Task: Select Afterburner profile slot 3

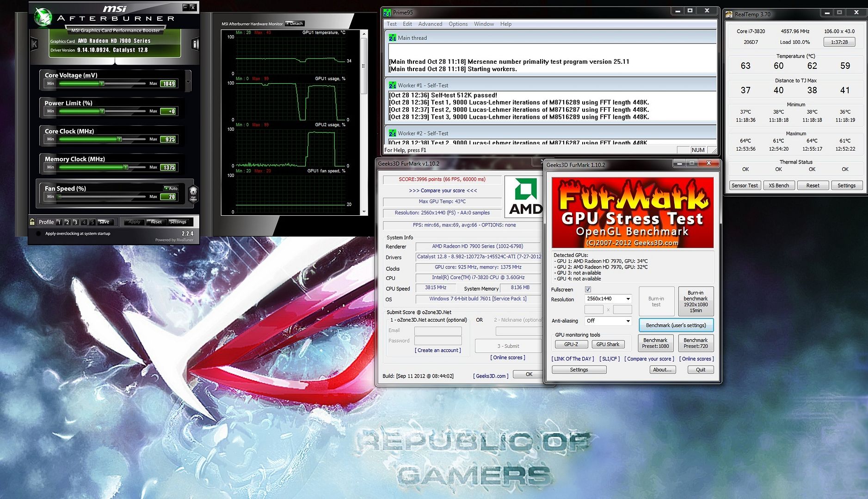Action: tap(75, 222)
